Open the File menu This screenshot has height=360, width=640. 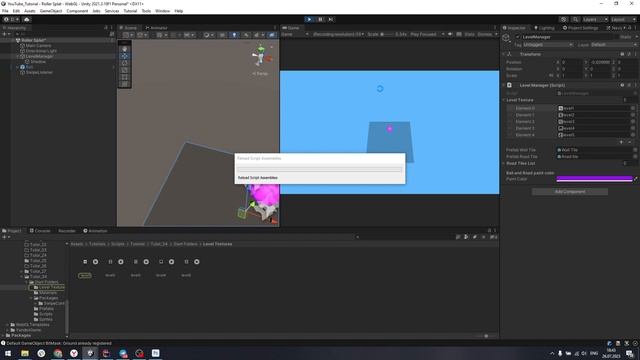coord(5,11)
